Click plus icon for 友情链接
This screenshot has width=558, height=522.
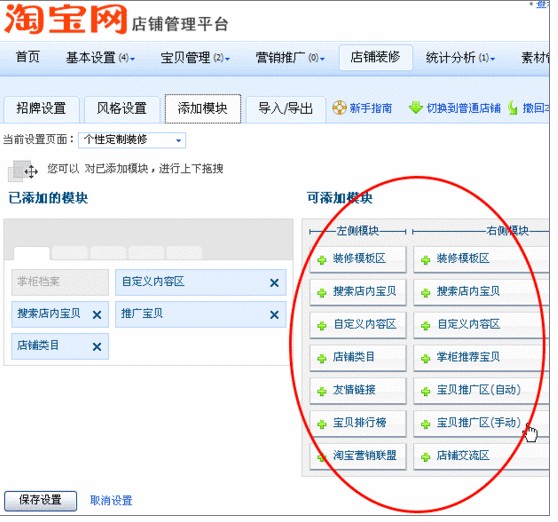pos(322,391)
